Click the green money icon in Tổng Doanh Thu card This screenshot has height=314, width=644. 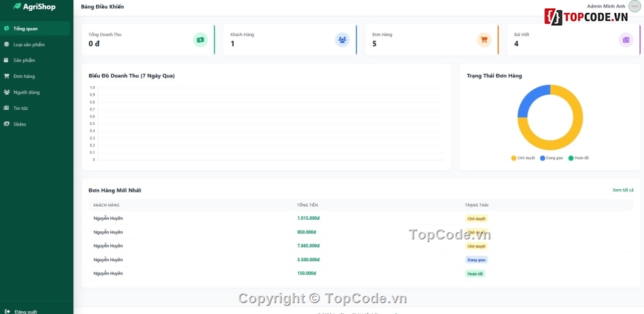(x=201, y=40)
